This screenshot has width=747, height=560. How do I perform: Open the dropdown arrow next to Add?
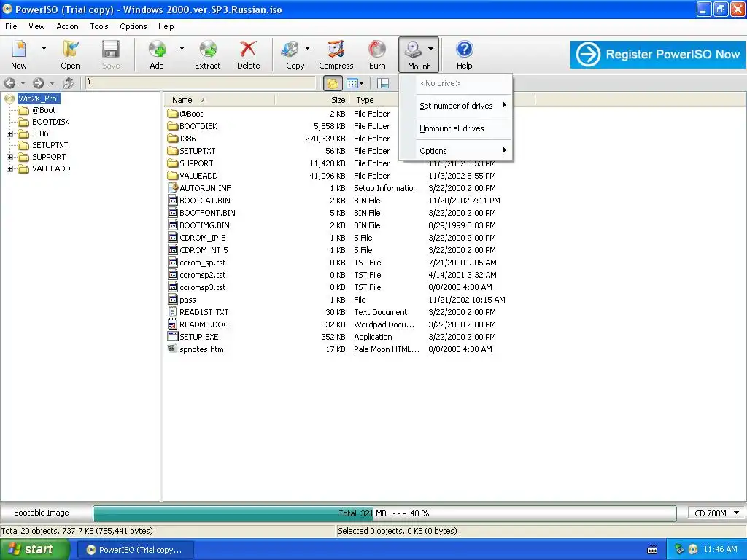point(182,48)
